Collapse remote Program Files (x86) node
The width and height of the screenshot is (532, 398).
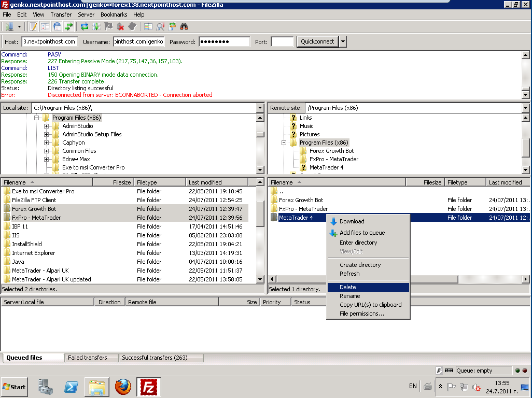[x=284, y=143]
